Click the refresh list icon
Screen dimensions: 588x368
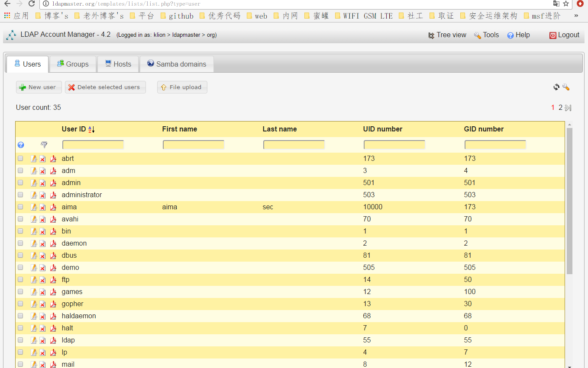556,87
